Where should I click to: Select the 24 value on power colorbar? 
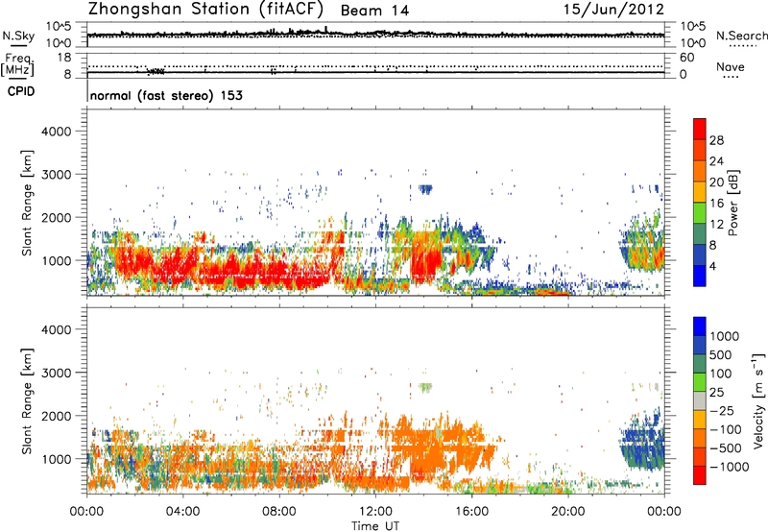(x=716, y=161)
